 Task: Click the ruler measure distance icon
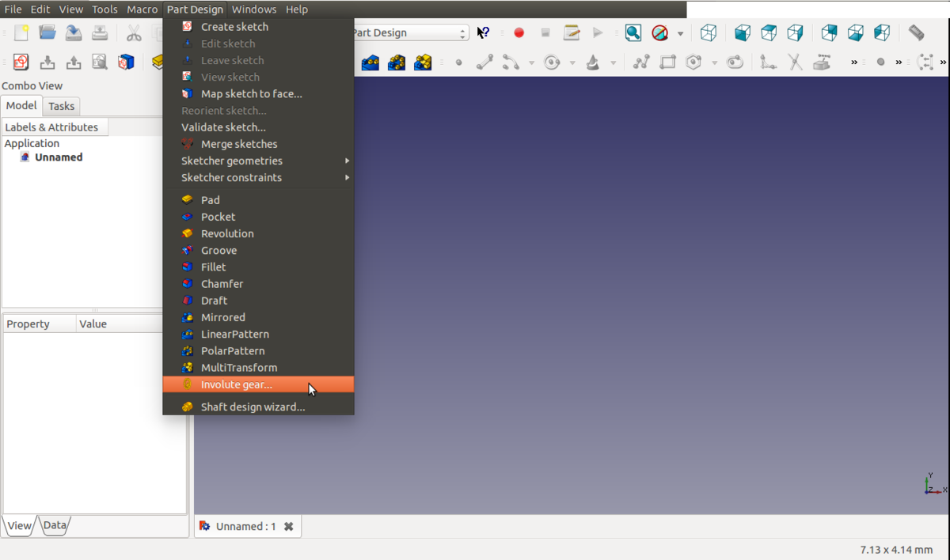(916, 32)
